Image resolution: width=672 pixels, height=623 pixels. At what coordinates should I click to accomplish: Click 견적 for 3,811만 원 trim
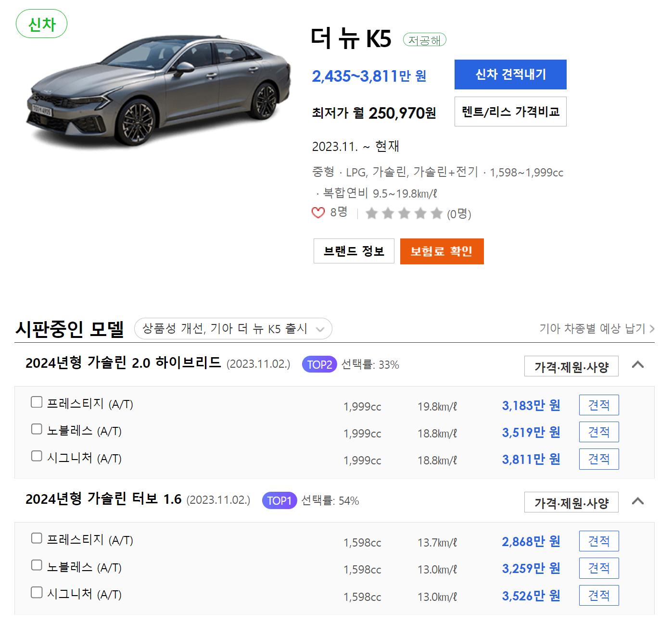599,459
